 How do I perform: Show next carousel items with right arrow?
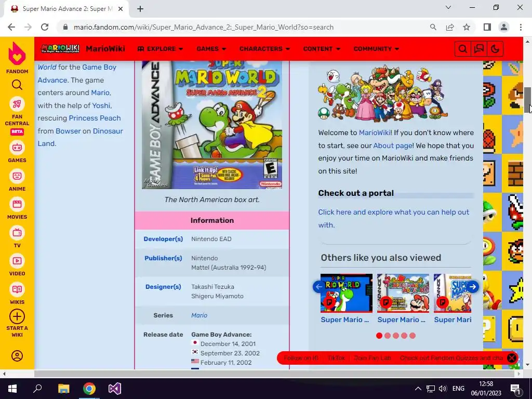473,287
